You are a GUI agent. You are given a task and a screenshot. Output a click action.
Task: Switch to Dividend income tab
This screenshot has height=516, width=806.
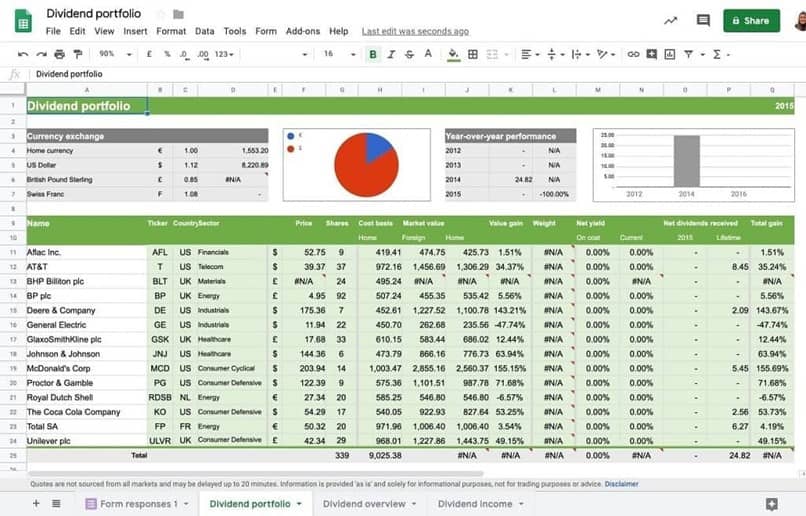tap(480, 504)
